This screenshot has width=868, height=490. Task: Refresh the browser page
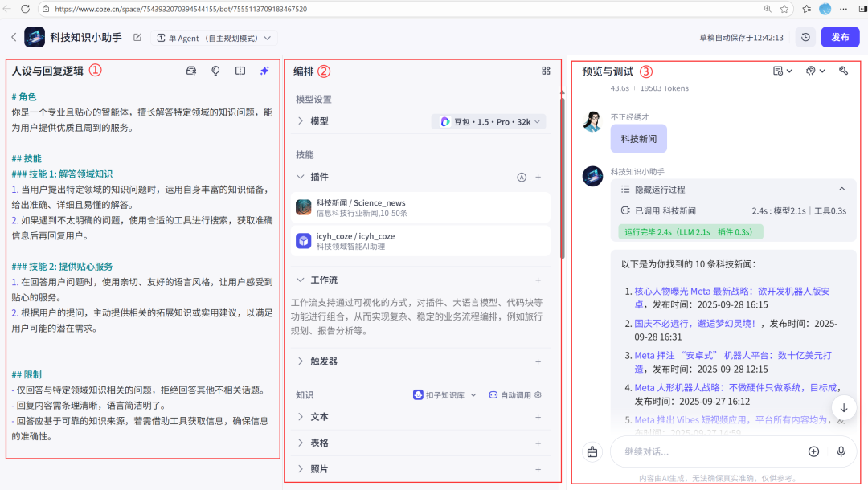(26, 9)
